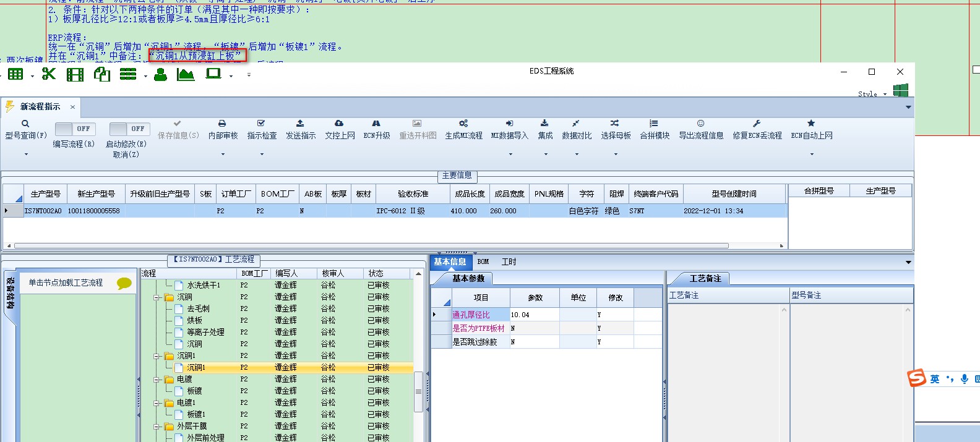Close the 新流程指示 tab

(72, 107)
